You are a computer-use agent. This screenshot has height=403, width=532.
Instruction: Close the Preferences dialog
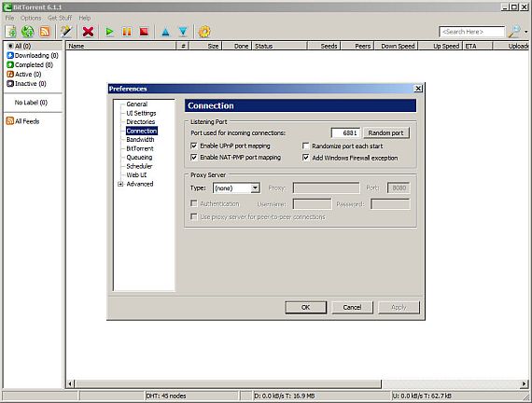tap(418, 89)
